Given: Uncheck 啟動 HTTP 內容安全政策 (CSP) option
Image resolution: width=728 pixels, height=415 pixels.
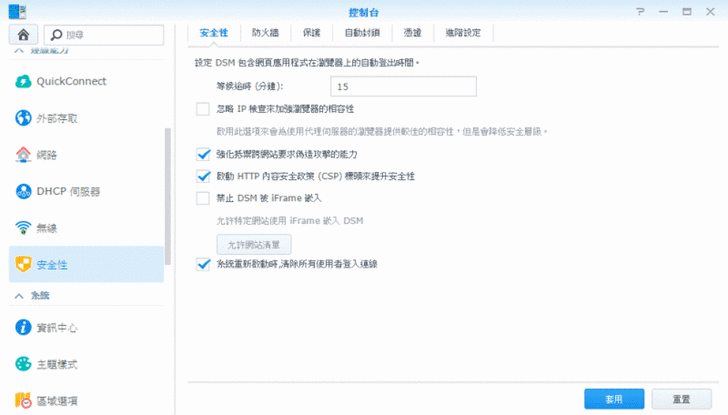Looking at the screenshot, I should tap(204, 176).
